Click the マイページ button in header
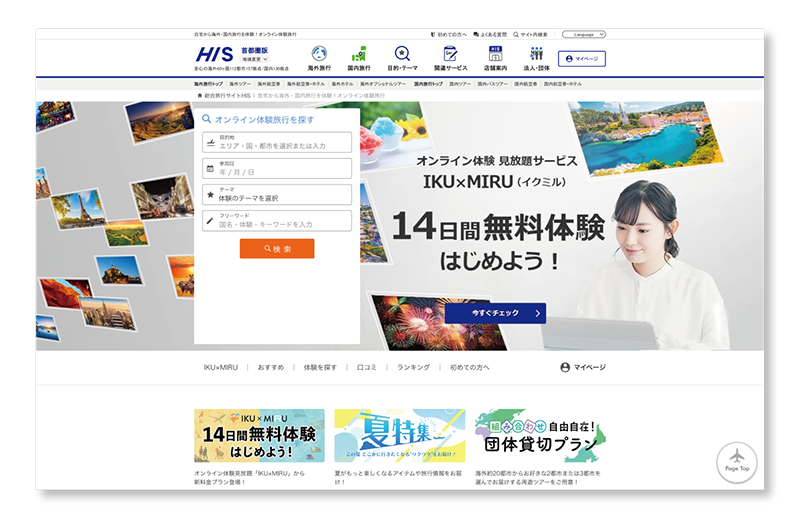 pyautogui.click(x=581, y=59)
